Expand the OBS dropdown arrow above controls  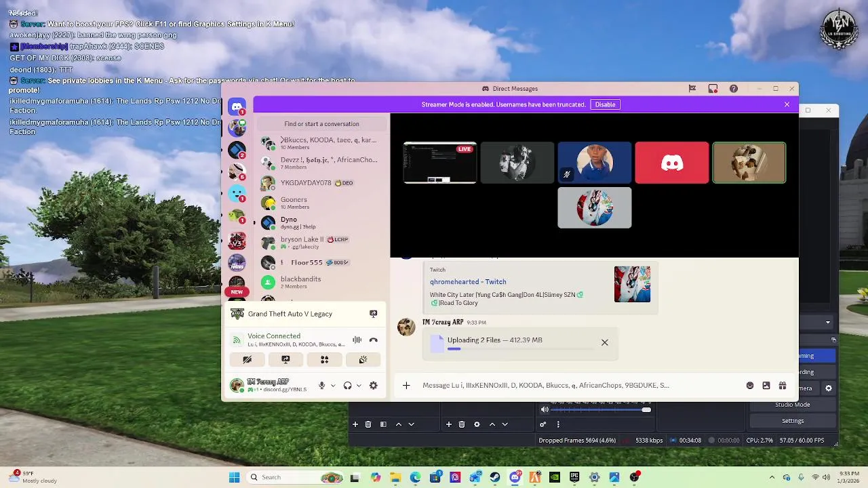[x=828, y=323]
